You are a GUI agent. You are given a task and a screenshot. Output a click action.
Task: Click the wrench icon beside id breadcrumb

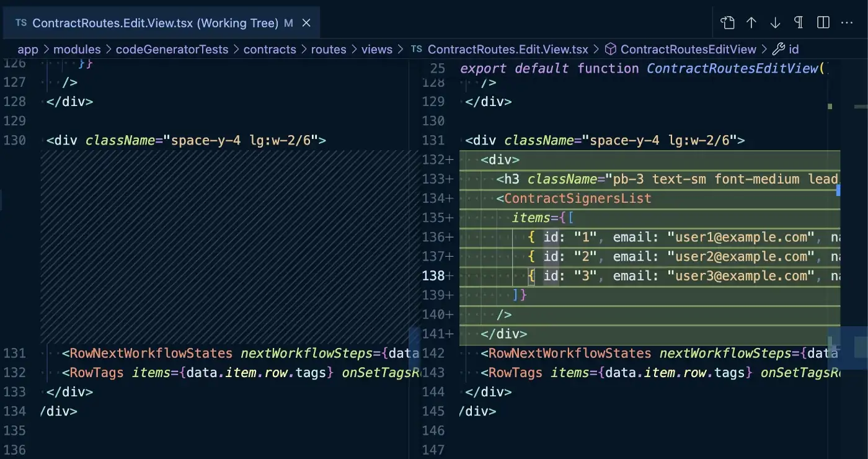pyautogui.click(x=778, y=49)
